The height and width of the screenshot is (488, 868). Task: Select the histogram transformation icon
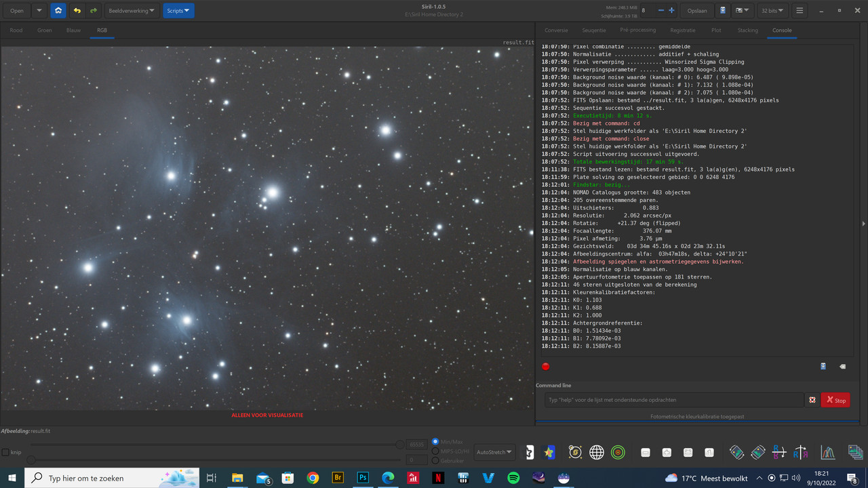click(827, 452)
